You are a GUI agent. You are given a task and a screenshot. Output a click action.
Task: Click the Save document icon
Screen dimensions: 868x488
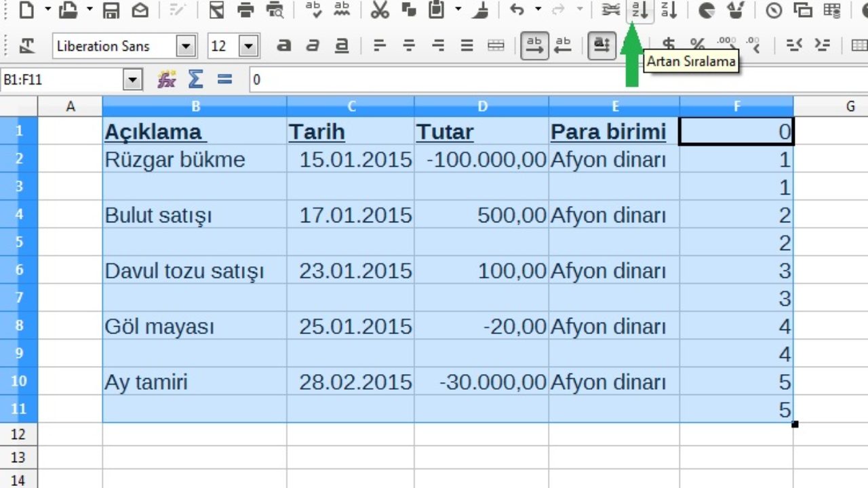(111, 10)
